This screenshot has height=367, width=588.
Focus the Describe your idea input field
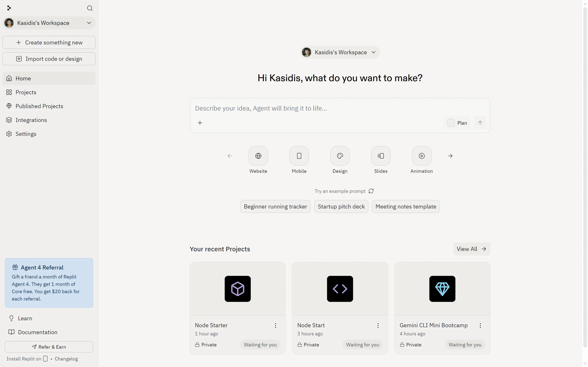[340, 108]
